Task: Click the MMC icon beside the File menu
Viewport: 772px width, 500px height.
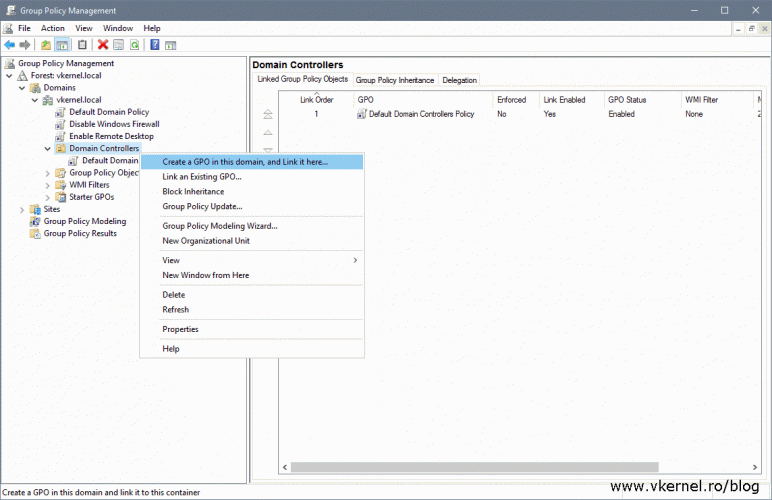Action: 8,28
